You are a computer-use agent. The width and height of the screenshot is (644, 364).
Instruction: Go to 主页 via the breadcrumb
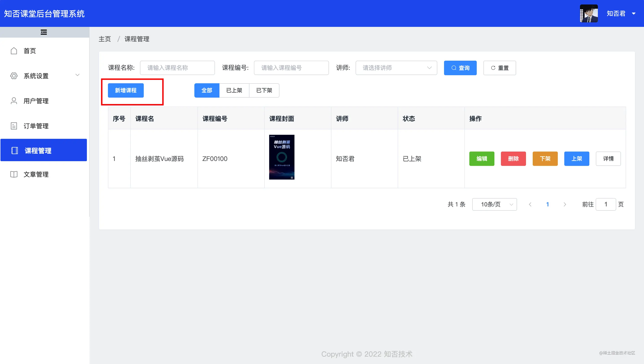coord(105,39)
